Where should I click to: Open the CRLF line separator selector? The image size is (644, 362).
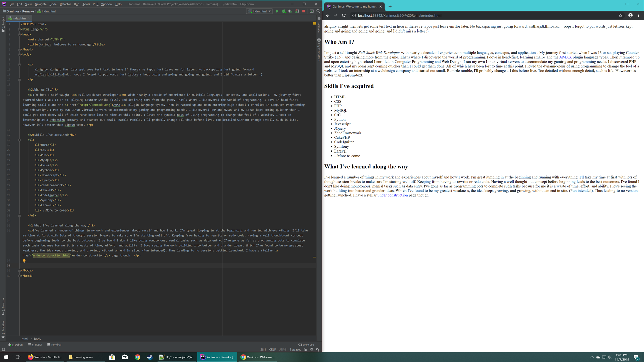coord(272,350)
